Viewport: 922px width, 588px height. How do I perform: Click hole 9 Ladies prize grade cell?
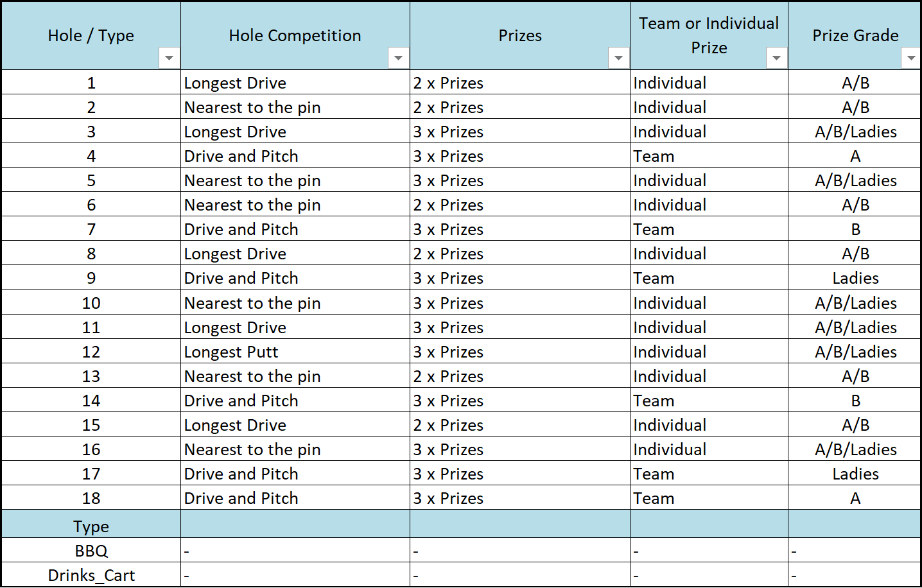[855, 278]
